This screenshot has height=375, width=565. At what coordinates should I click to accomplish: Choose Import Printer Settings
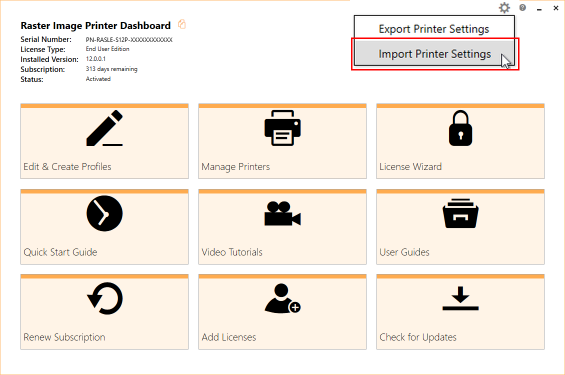click(435, 54)
